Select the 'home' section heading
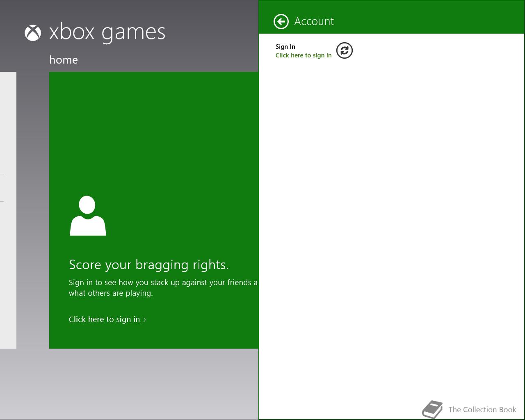The width and height of the screenshot is (525, 420). pyautogui.click(x=64, y=60)
